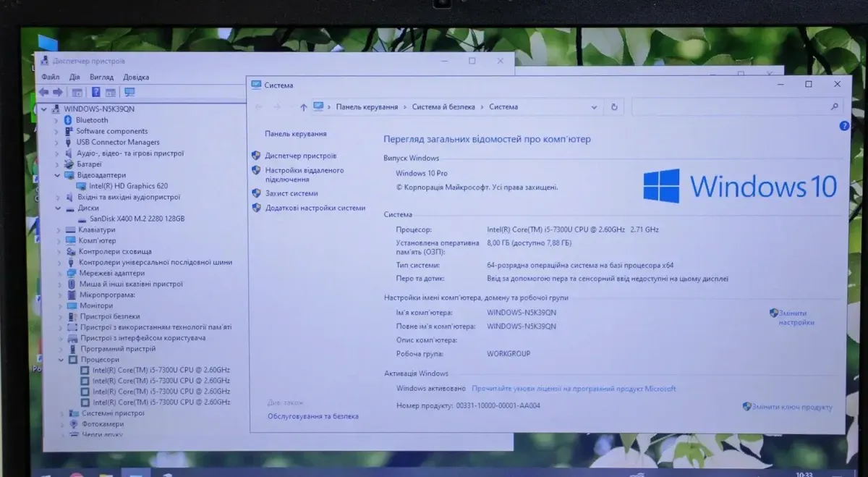
Task: Open the Файл menu
Action: coord(51,77)
